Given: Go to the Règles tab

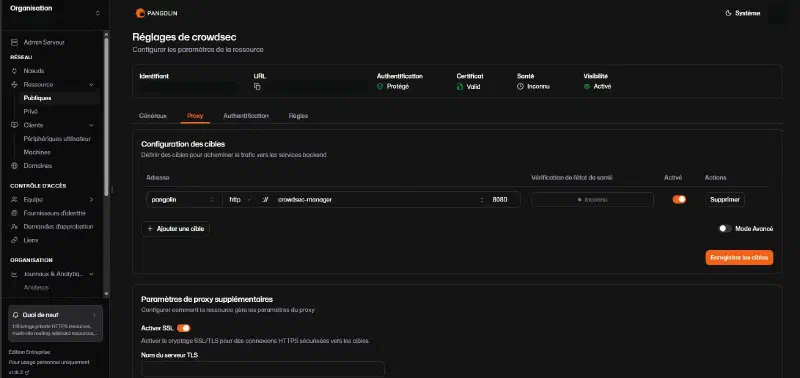Looking at the screenshot, I should pyautogui.click(x=298, y=116).
